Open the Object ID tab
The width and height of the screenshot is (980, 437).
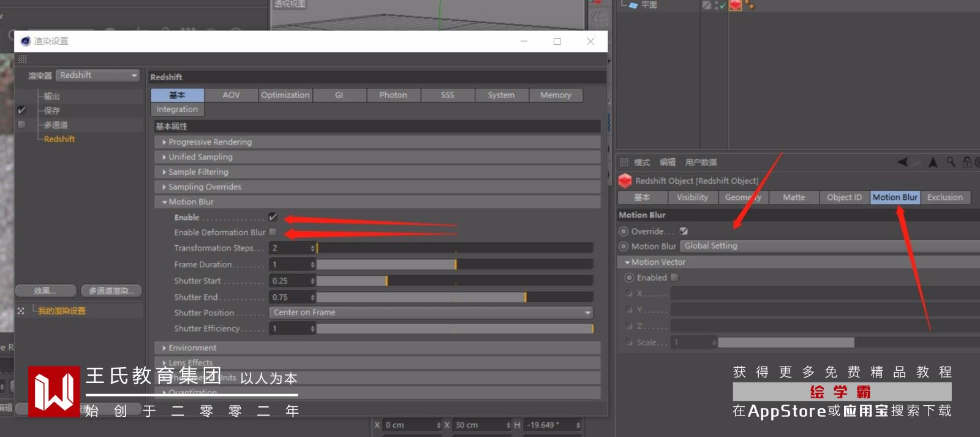[844, 197]
